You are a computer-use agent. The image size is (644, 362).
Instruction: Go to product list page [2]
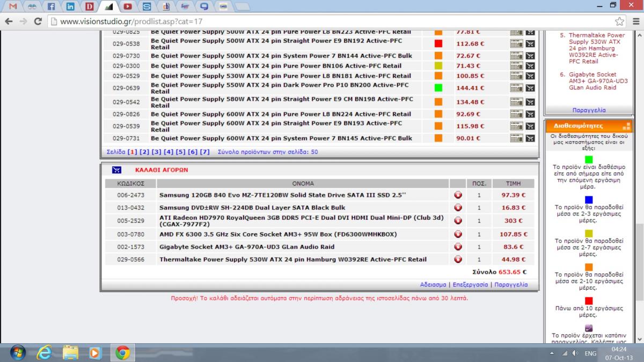[x=144, y=152]
